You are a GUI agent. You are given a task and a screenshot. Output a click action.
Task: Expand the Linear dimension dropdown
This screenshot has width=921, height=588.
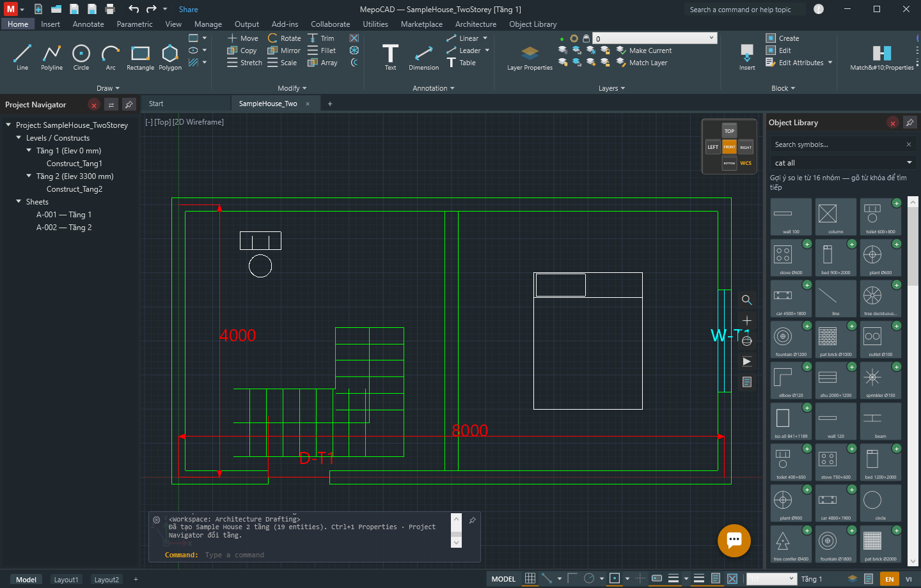coord(485,38)
